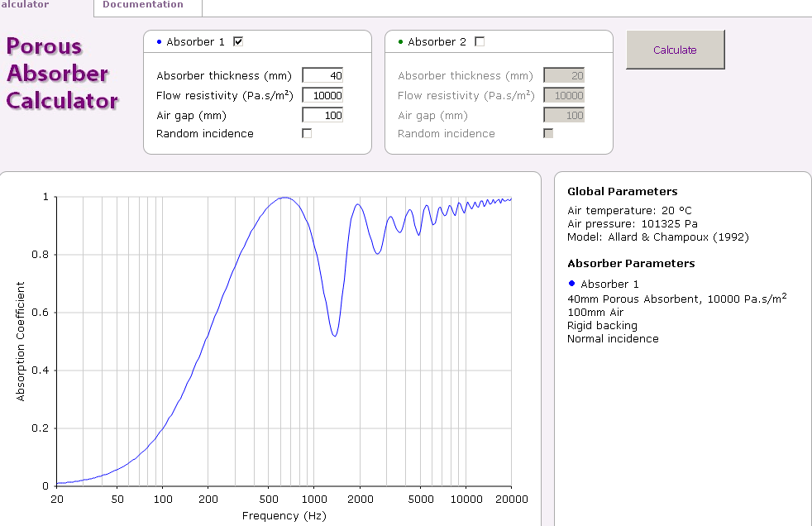Toggle the Absorber 1 enable checkbox
The image size is (812, 526).
tap(238, 41)
